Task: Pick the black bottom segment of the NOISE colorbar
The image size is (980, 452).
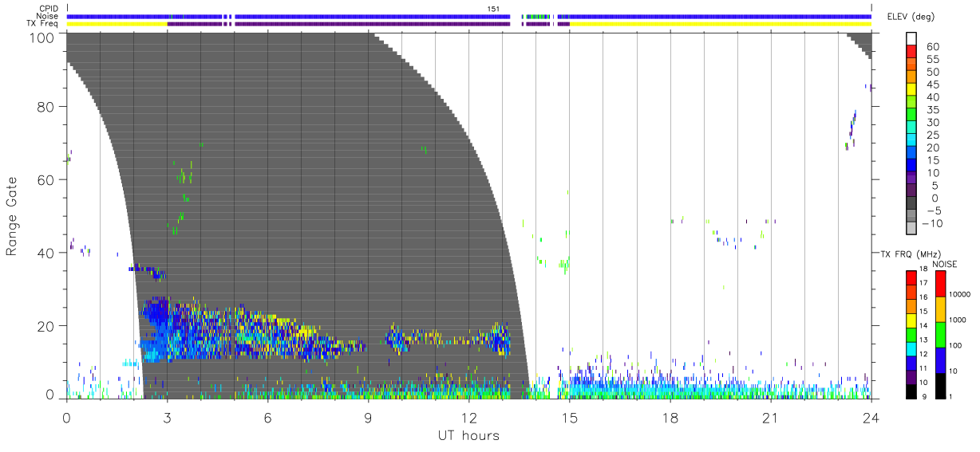Action: point(940,385)
